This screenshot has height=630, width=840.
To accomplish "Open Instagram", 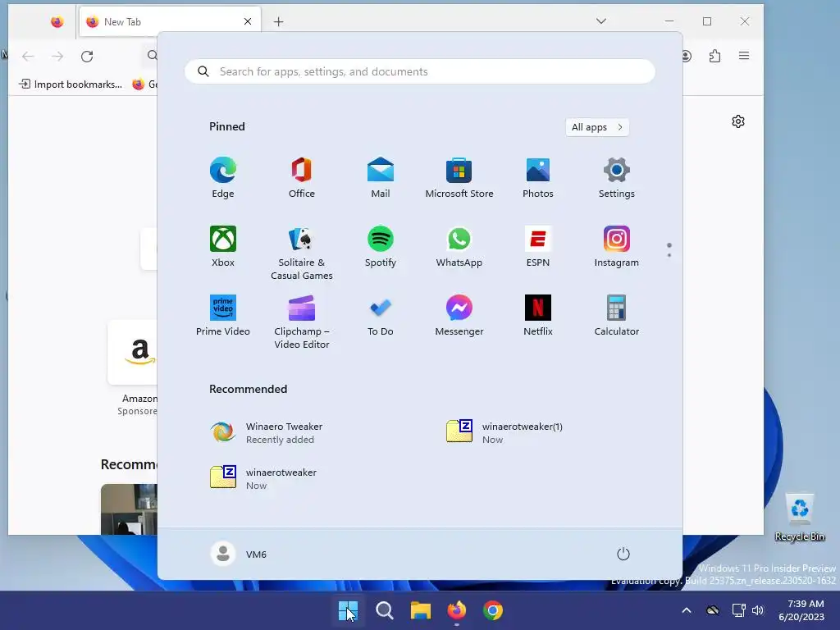I will click(617, 246).
